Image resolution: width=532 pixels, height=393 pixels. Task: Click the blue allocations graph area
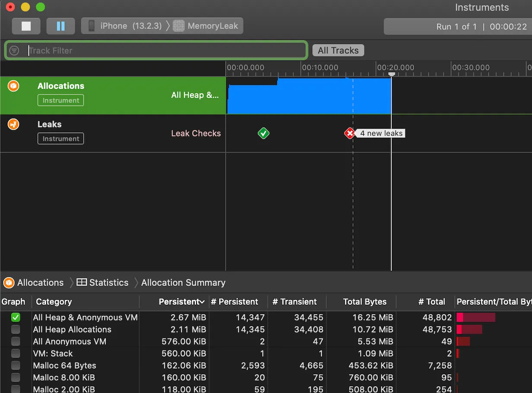point(309,96)
